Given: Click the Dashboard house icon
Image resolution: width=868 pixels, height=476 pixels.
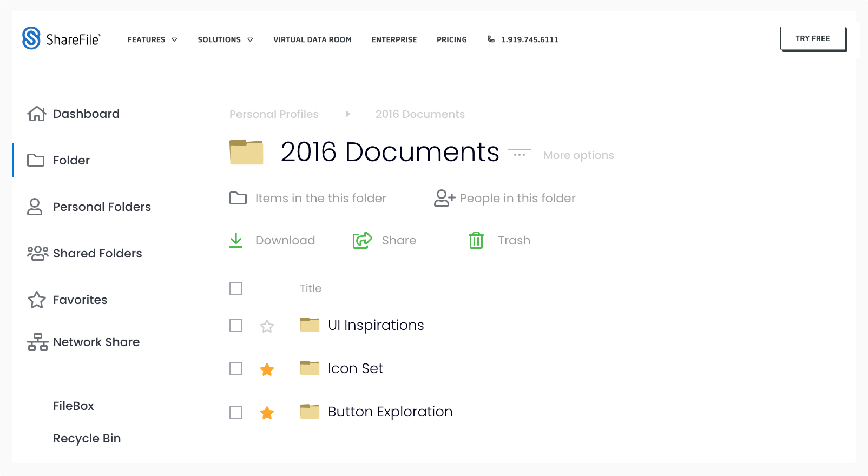Looking at the screenshot, I should (x=36, y=114).
